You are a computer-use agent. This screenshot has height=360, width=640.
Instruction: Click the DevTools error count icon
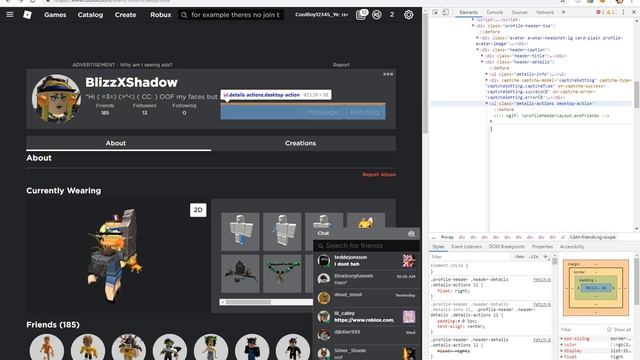pos(600,12)
